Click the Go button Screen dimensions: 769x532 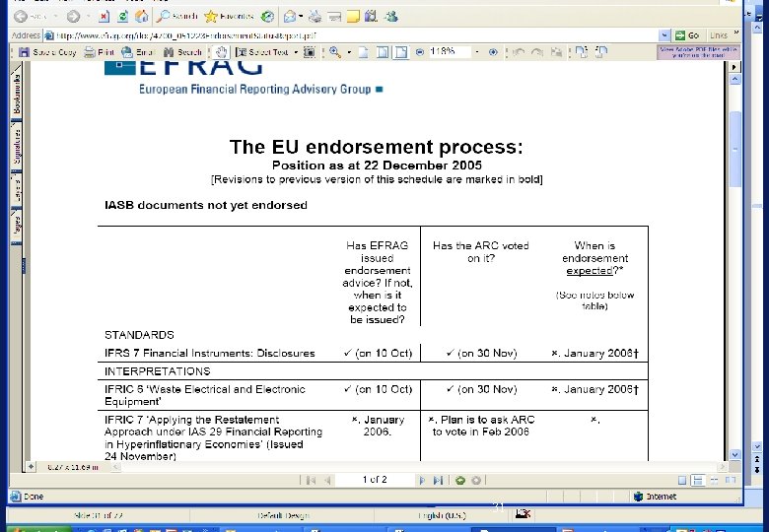point(687,35)
